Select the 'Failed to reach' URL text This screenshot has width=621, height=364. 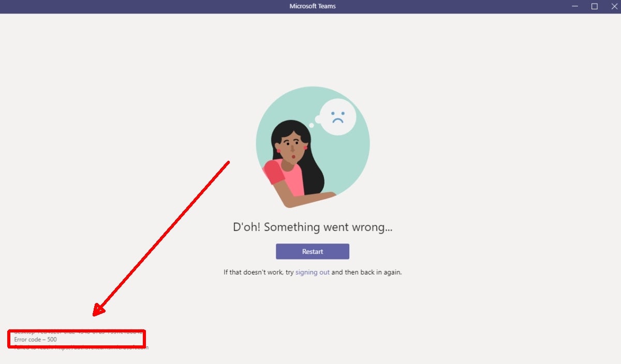pyautogui.click(x=81, y=347)
